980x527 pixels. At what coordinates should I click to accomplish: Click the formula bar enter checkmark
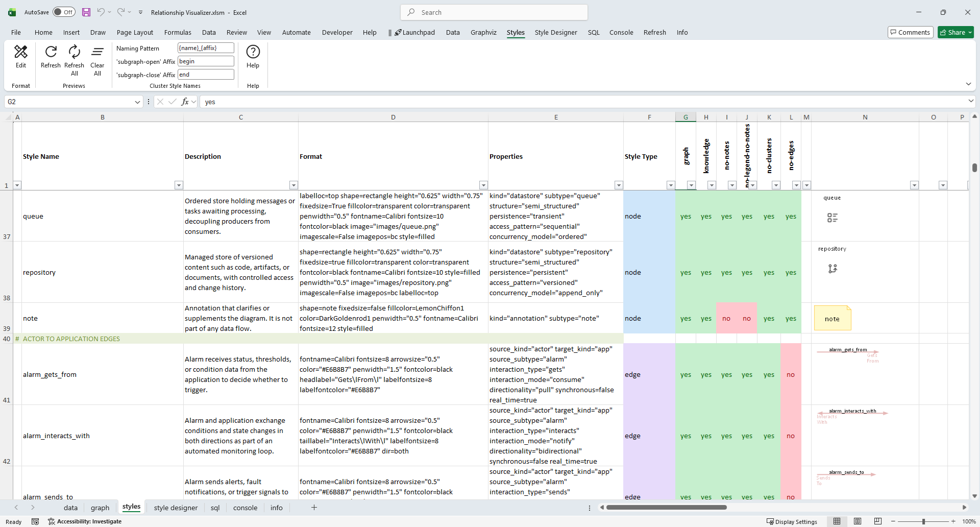(172, 102)
